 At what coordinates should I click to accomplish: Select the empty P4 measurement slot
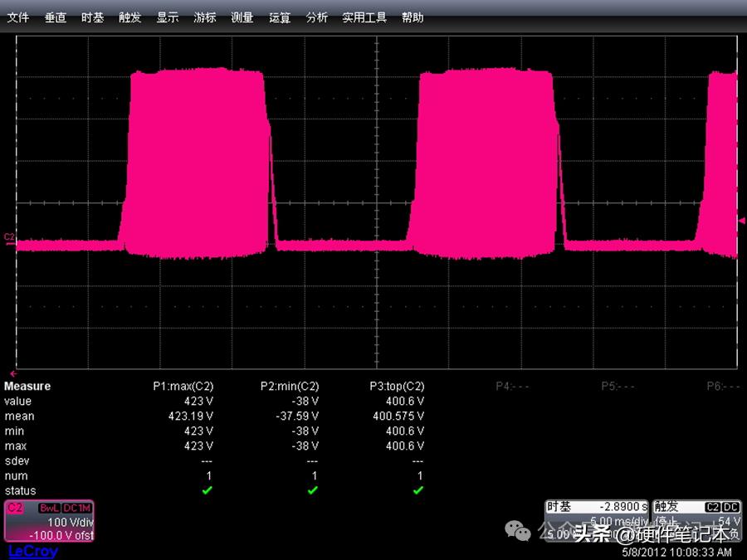pos(507,386)
